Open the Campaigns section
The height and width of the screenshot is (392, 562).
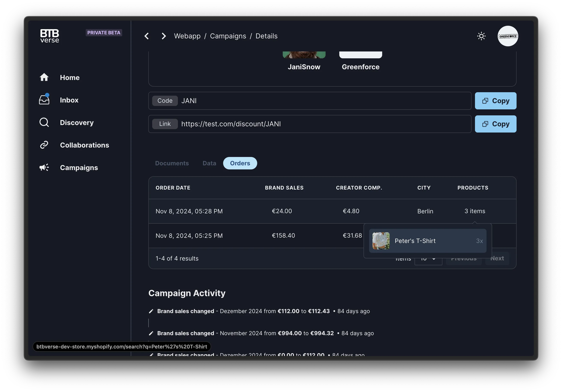click(79, 167)
